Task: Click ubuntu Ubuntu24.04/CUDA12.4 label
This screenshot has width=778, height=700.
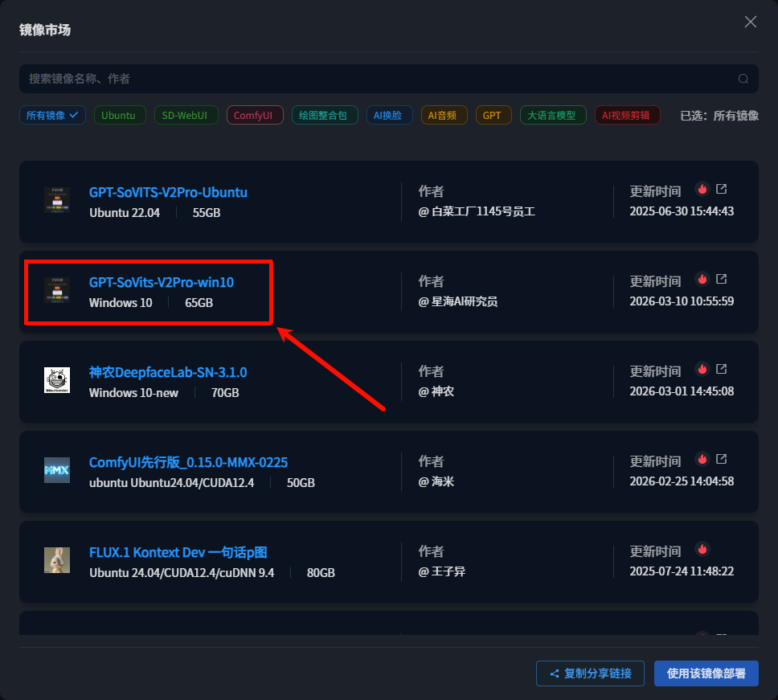Action: click(x=172, y=483)
